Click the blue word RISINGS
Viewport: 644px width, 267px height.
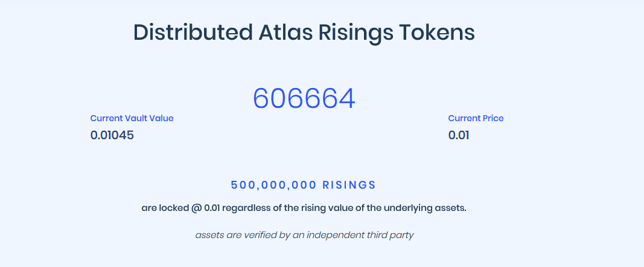point(349,184)
